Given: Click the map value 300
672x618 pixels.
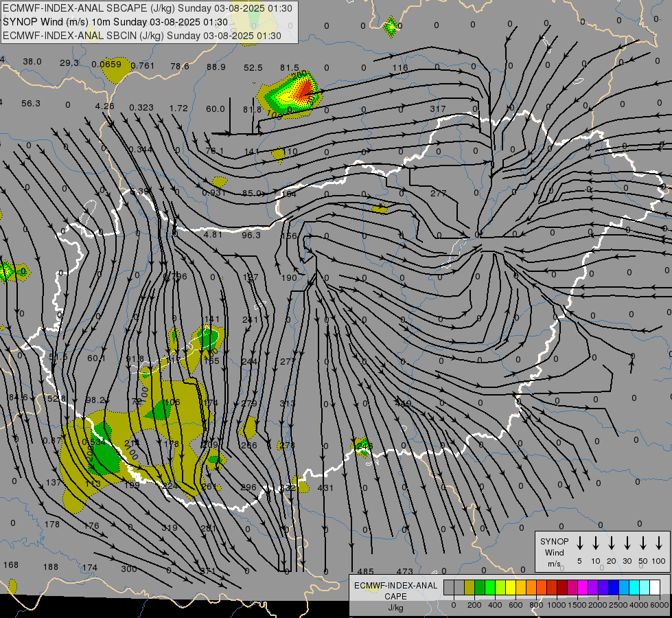Looking at the screenshot, I should tap(128, 569).
